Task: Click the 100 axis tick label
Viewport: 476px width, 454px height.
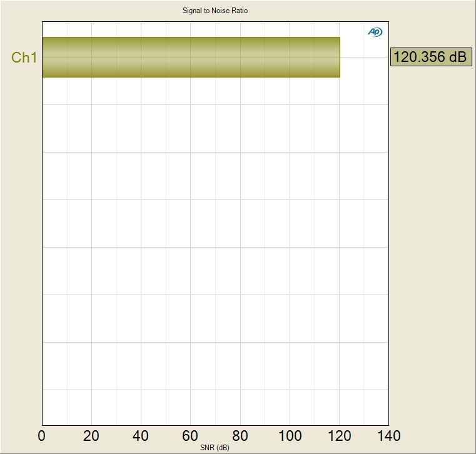Action: point(290,436)
